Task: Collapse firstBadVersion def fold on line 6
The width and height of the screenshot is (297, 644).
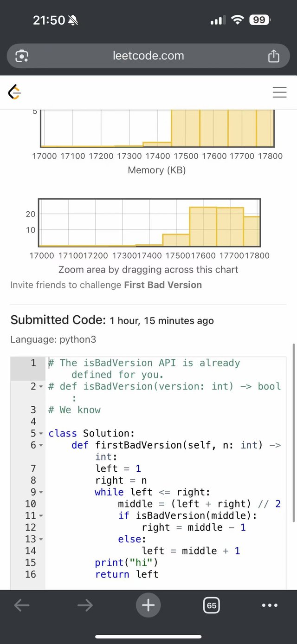Action: [41, 445]
